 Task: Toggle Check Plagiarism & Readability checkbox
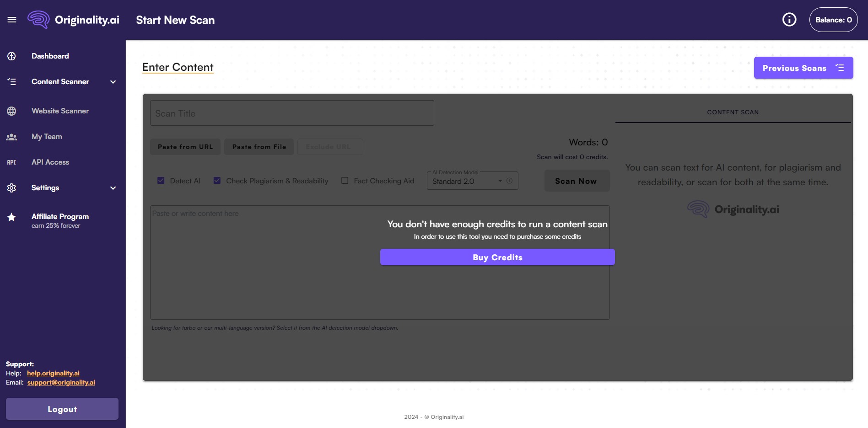point(217,181)
